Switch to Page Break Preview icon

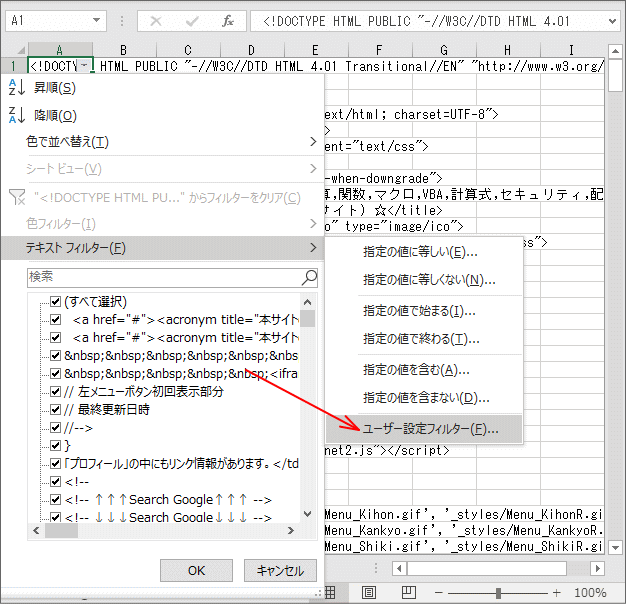409,593
